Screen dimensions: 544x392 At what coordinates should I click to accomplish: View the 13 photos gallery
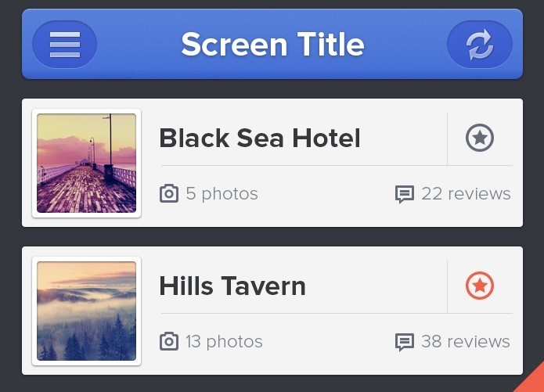[x=224, y=341]
